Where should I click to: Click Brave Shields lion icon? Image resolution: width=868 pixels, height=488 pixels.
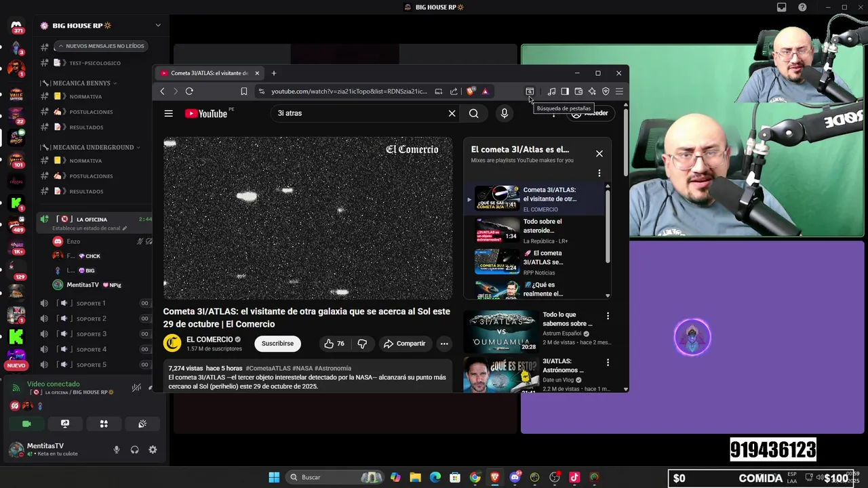click(471, 91)
